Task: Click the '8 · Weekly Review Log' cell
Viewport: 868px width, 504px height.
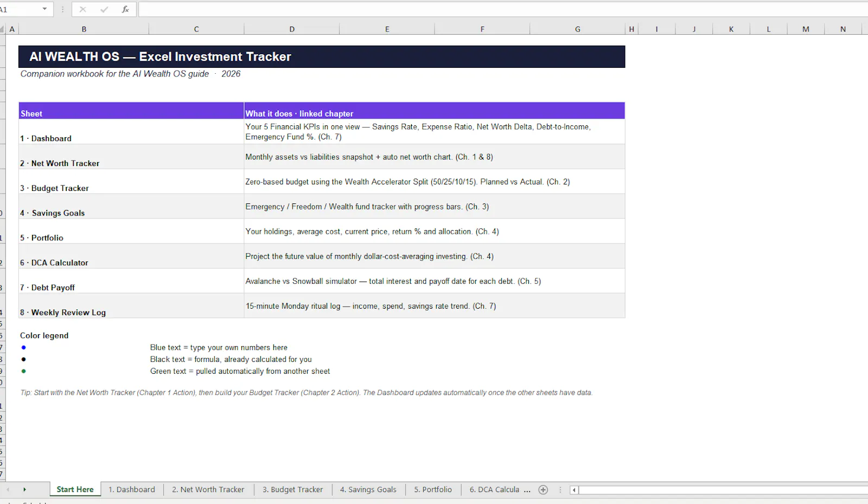Action: (x=131, y=306)
